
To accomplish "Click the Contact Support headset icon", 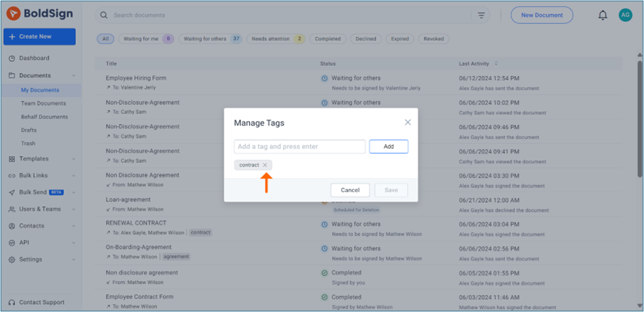I will point(12,302).
